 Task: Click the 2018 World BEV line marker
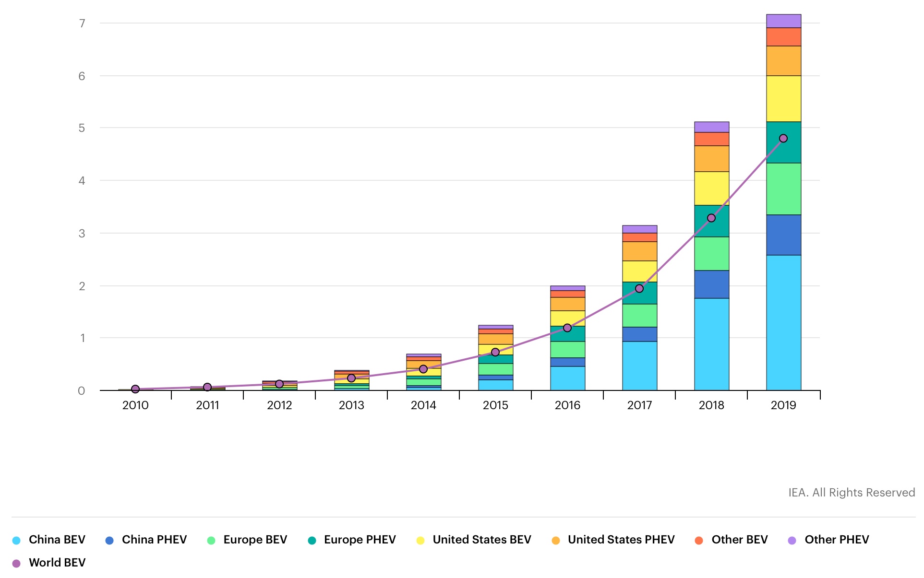click(x=711, y=218)
